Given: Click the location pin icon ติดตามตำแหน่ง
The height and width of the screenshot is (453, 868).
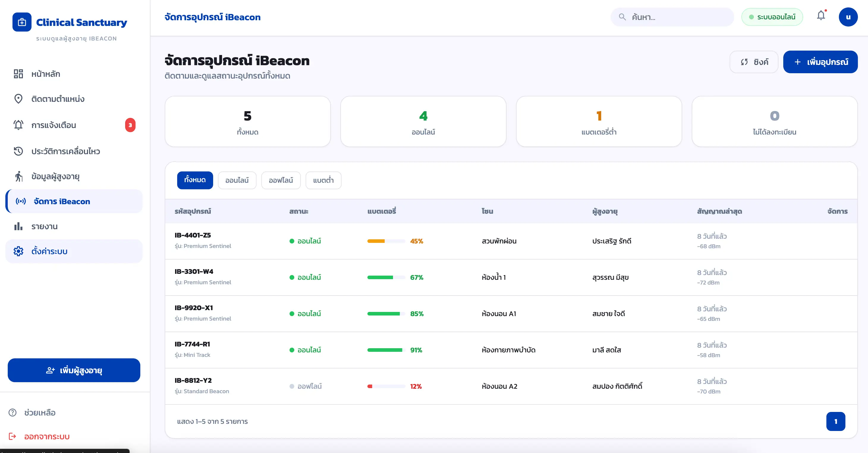Looking at the screenshot, I should 18,99.
